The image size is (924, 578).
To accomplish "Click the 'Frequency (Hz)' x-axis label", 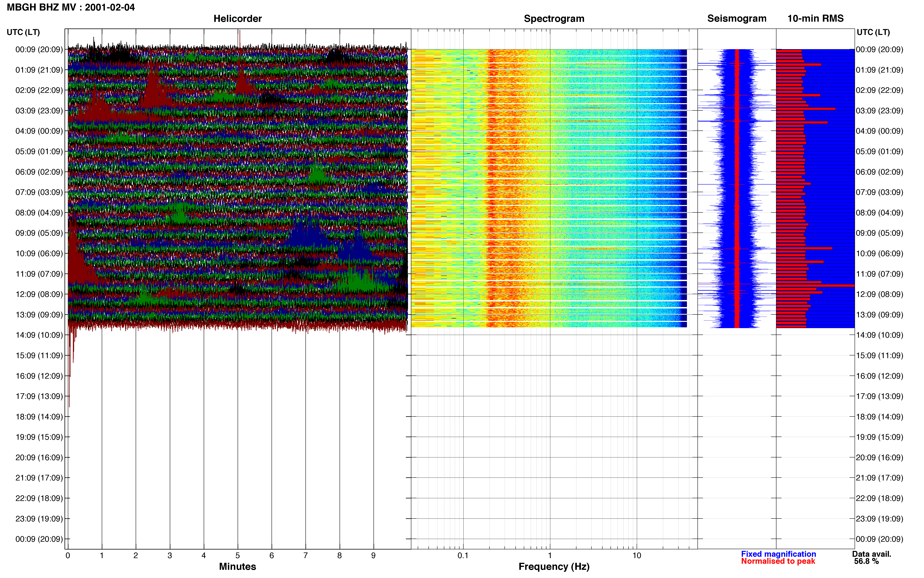I will click(x=554, y=566).
